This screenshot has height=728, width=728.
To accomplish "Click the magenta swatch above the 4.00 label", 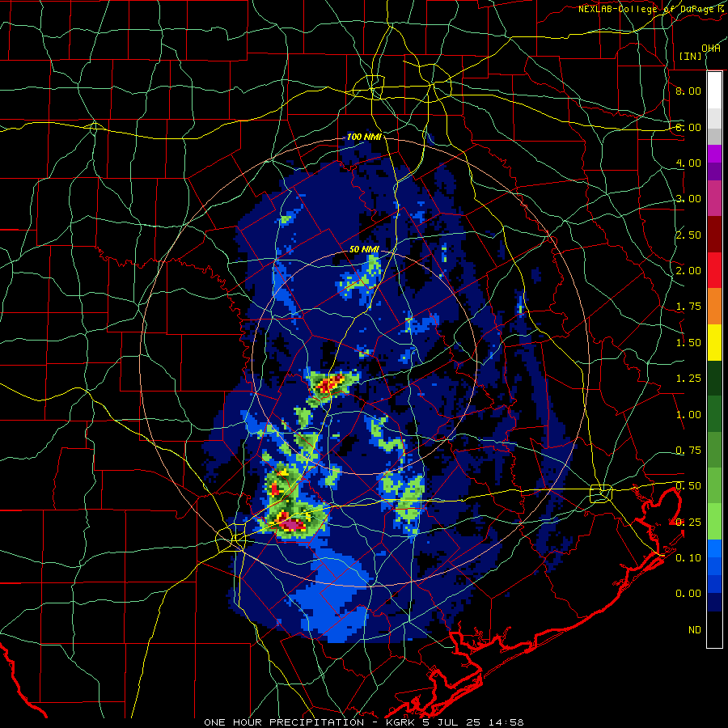I will (x=714, y=154).
